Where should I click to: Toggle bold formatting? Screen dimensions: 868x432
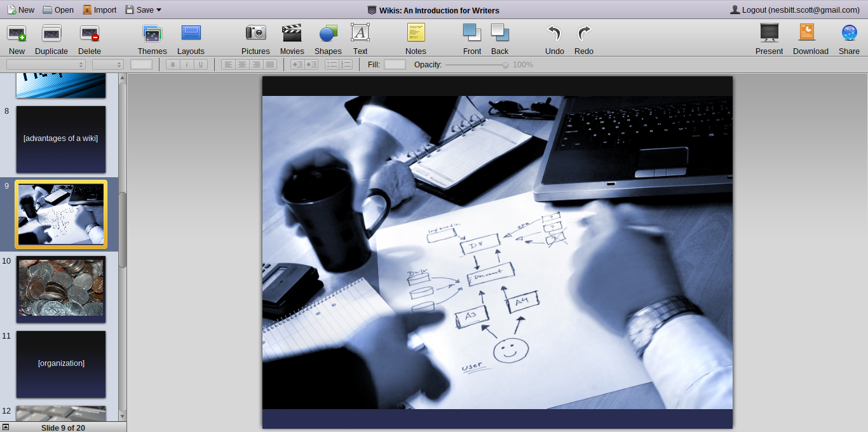click(x=172, y=64)
